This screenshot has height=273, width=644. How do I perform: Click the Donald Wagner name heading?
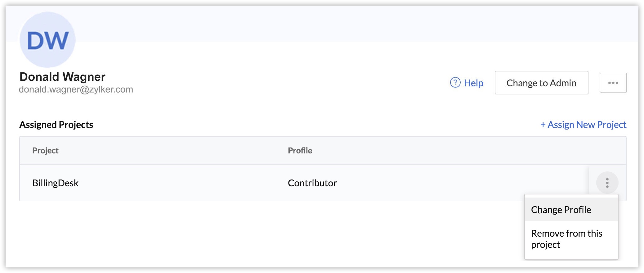click(62, 77)
